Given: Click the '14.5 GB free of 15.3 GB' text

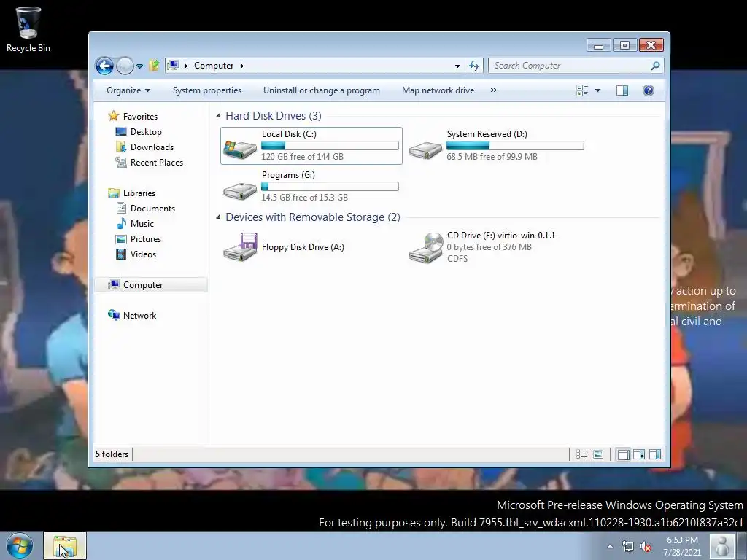Looking at the screenshot, I should 304,197.
